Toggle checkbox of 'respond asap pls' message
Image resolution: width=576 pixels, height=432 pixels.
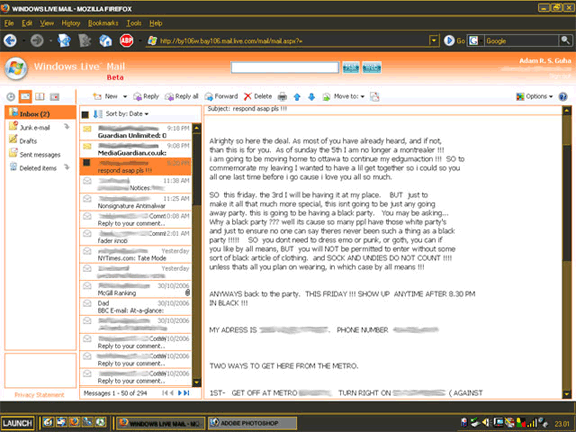(x=87, y=163)
